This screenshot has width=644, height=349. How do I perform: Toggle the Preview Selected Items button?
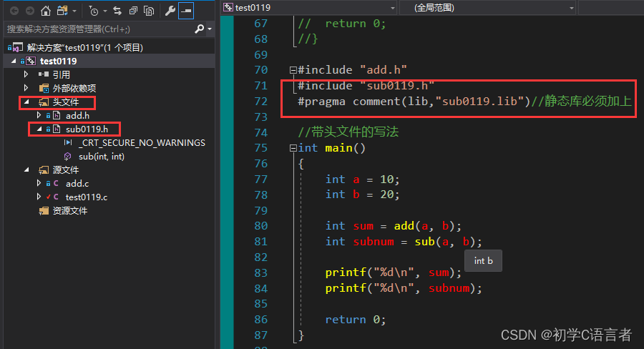[x=185, y=11]
